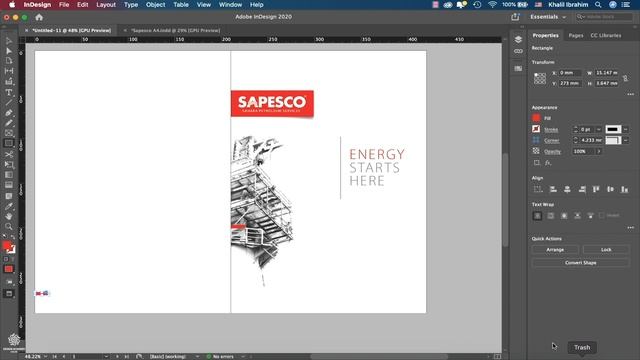
Task: Select the Gap tool
Action: coord(9,71)
